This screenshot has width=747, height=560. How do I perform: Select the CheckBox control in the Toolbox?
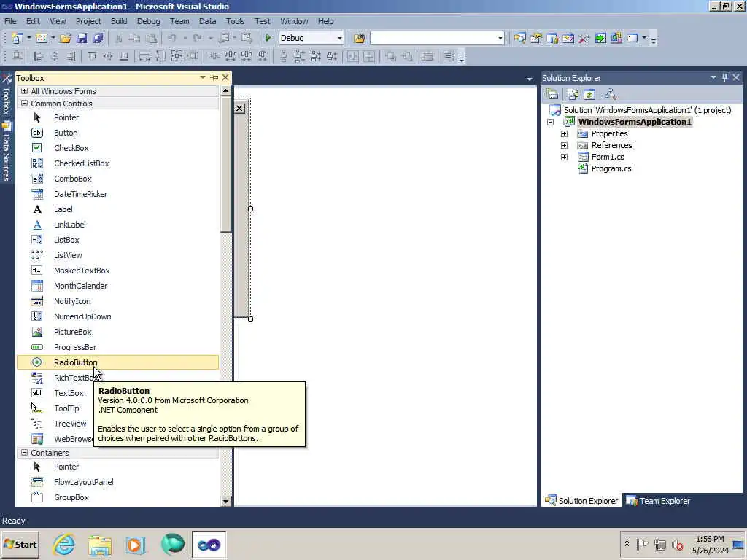[117, 148]
